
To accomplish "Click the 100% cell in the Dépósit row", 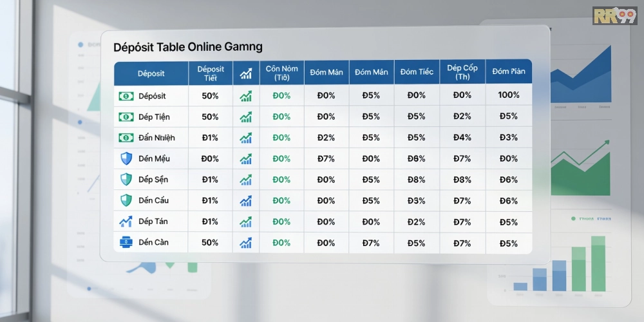I will [x=509, y=95].
